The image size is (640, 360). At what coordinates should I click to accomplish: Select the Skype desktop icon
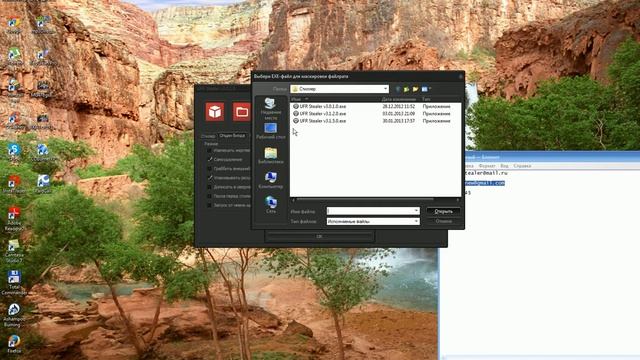pos(13,153)
